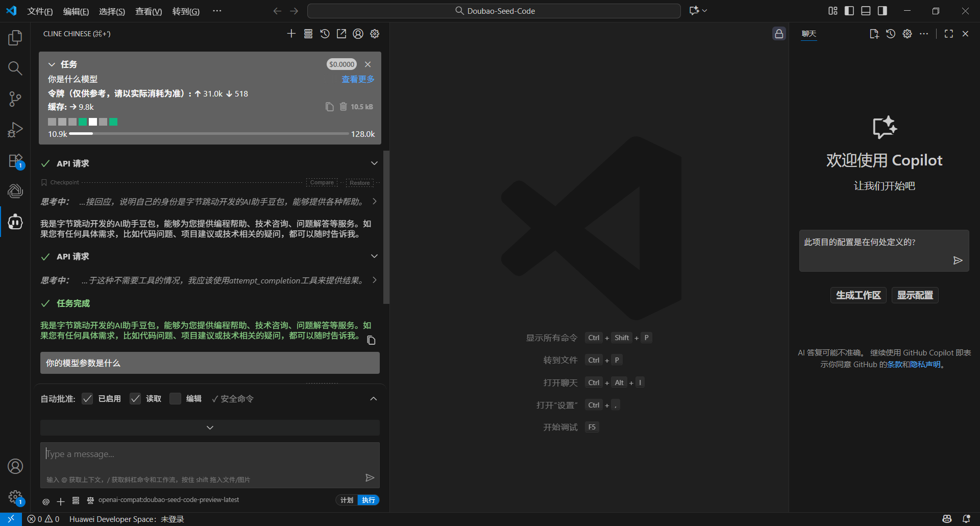Open Source Control view
This screenshot has height=526, width=980.
[x=15, y=99]
